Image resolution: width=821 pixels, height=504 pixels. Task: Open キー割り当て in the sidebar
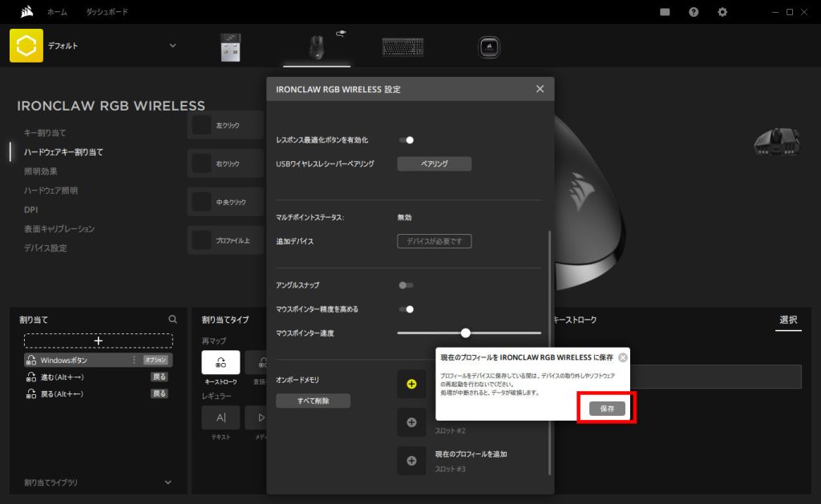coord(45,133)
